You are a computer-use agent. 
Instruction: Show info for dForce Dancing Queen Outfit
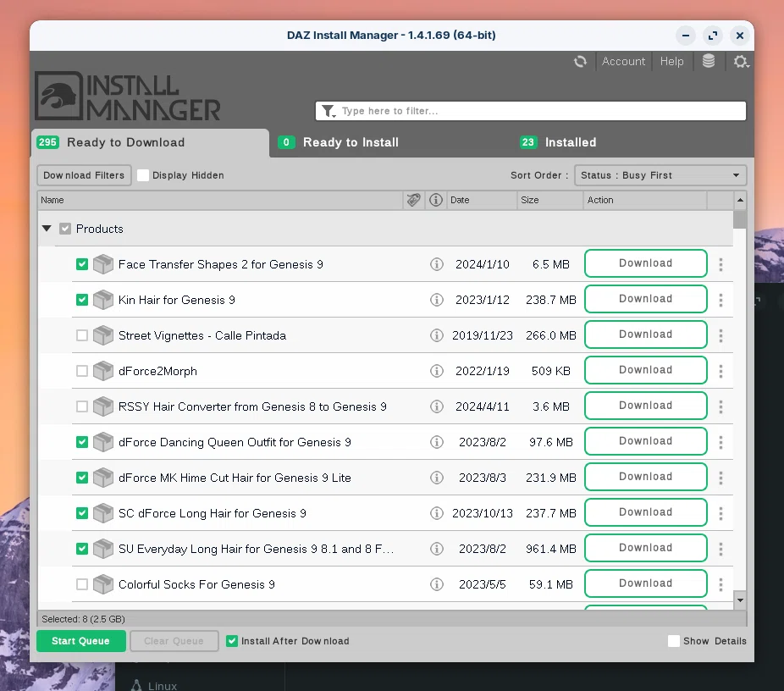click(x=437, y=442)
